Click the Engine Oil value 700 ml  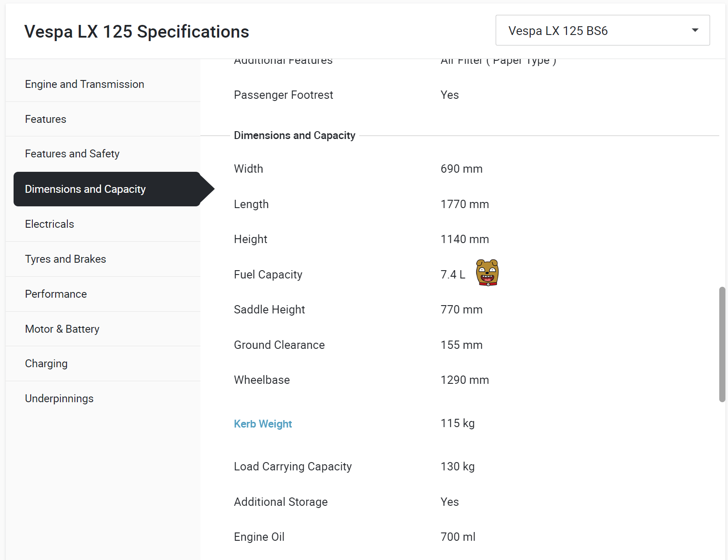[x=458, y=537]
